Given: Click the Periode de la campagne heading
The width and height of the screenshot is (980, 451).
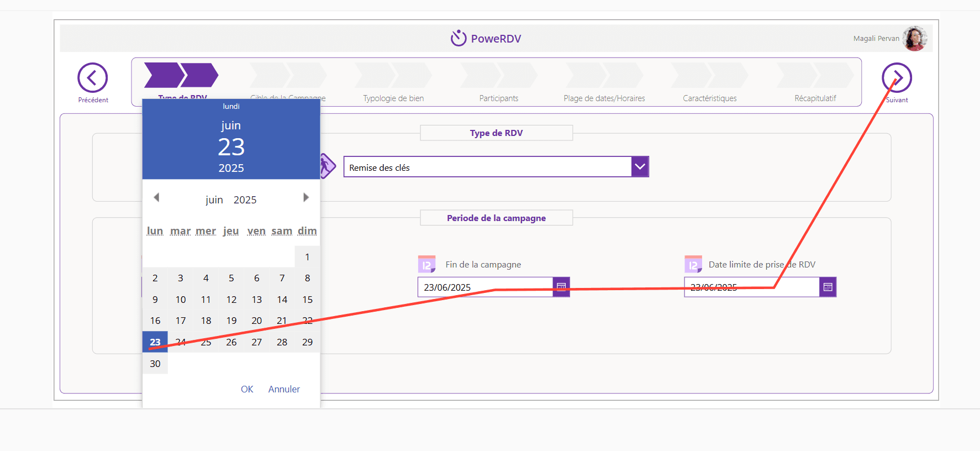Looking at the screenshot, I should (x=496, y=218).
